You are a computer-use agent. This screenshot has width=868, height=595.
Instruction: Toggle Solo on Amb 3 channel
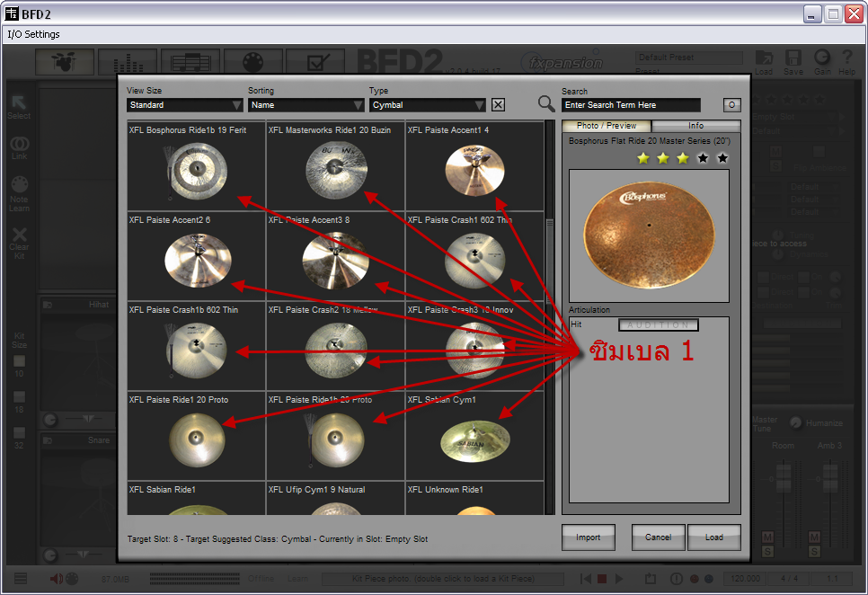[x=814, y=551]
